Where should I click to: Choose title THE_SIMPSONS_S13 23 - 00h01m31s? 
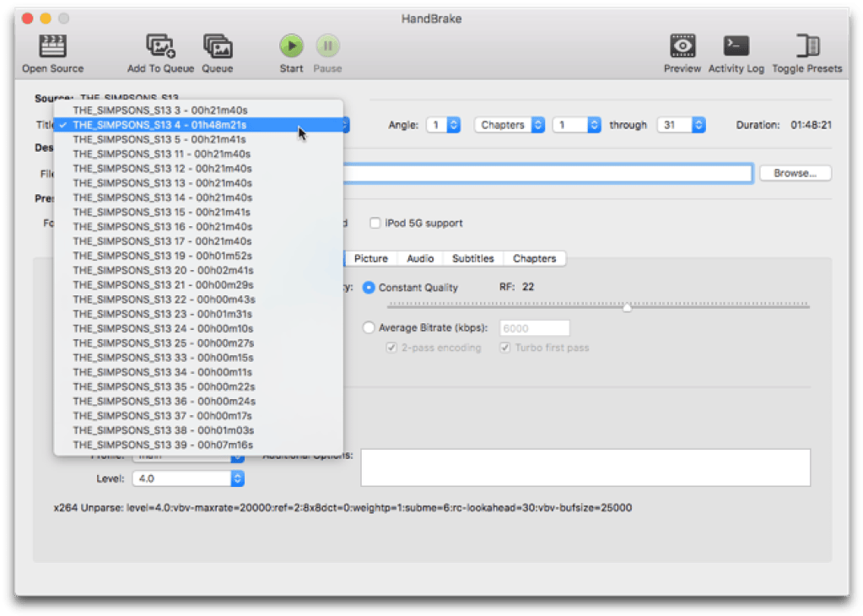coord(198,314)
